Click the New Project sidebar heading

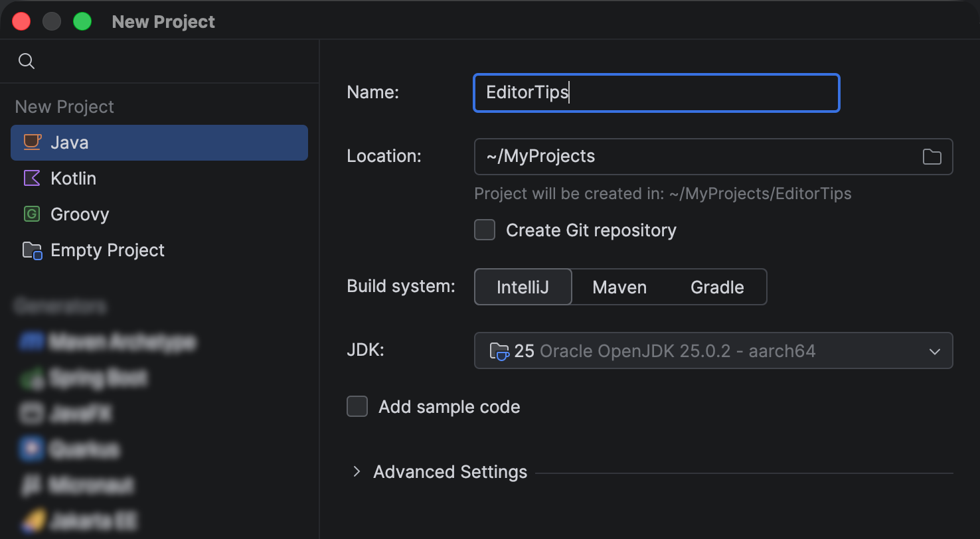pos(64,107)
